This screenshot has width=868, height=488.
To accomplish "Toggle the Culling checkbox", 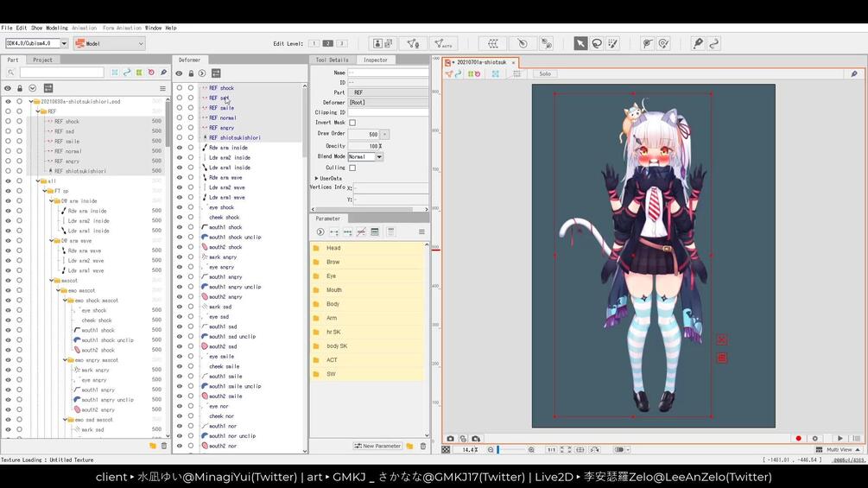I will pos(352,168).
